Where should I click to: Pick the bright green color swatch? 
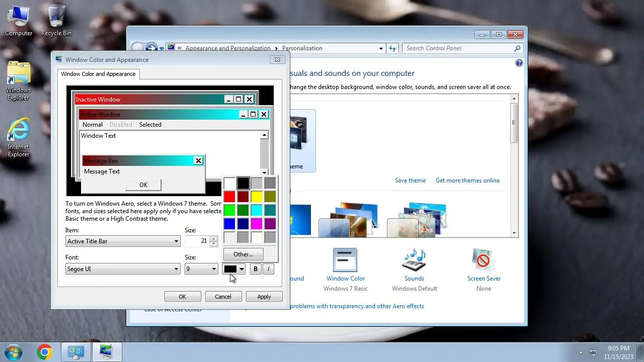(229, 210)
